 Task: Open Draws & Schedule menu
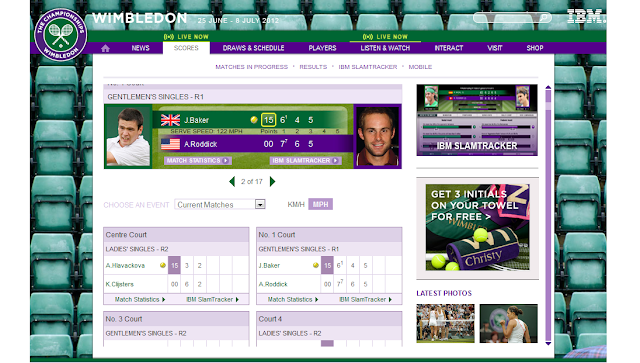coord(253,48)
